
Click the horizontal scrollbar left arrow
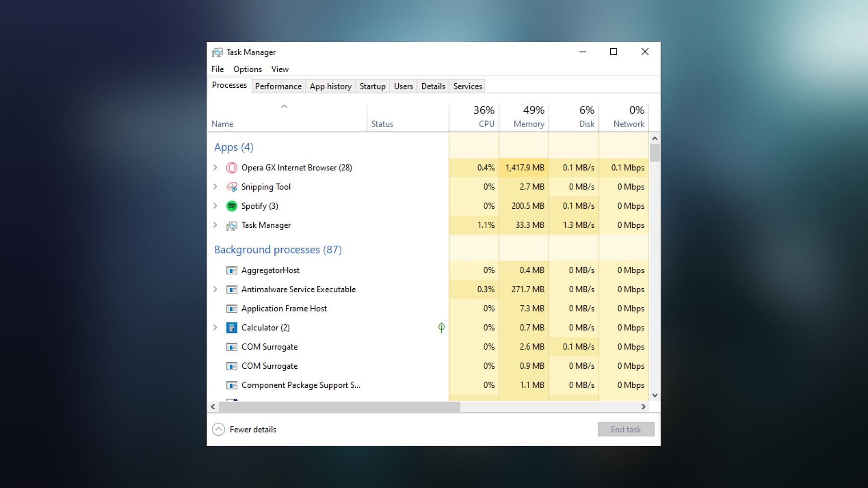pyautogui.click(x=213, y=407)
